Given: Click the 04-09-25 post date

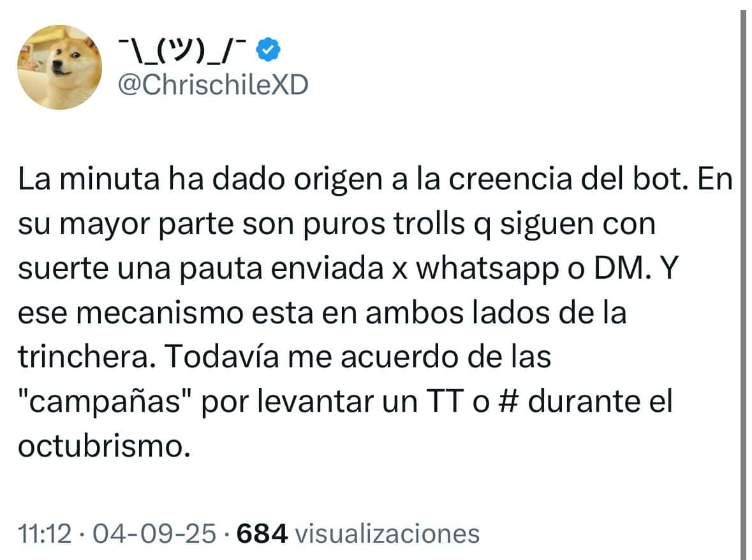Looking at the screenshot, I should (154, 533).
